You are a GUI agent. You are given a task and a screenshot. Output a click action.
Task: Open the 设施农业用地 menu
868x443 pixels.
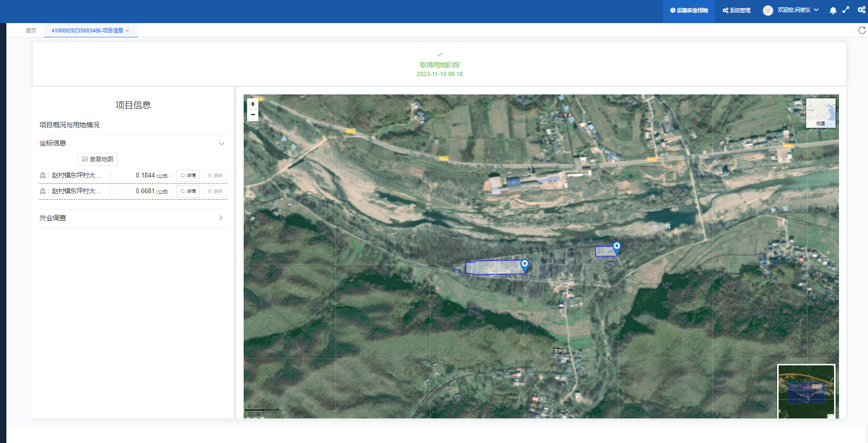[x=689, y=10]
